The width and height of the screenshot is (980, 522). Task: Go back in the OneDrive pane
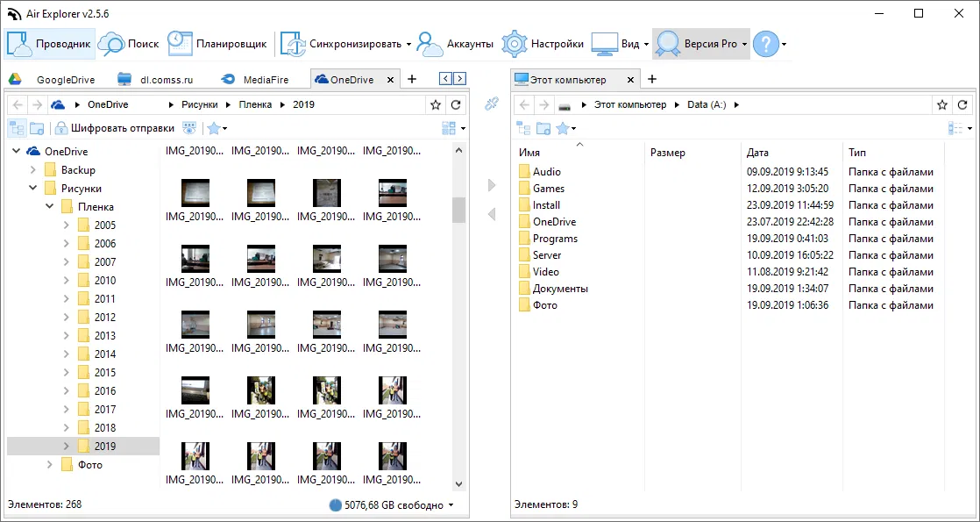click(18, 104)
